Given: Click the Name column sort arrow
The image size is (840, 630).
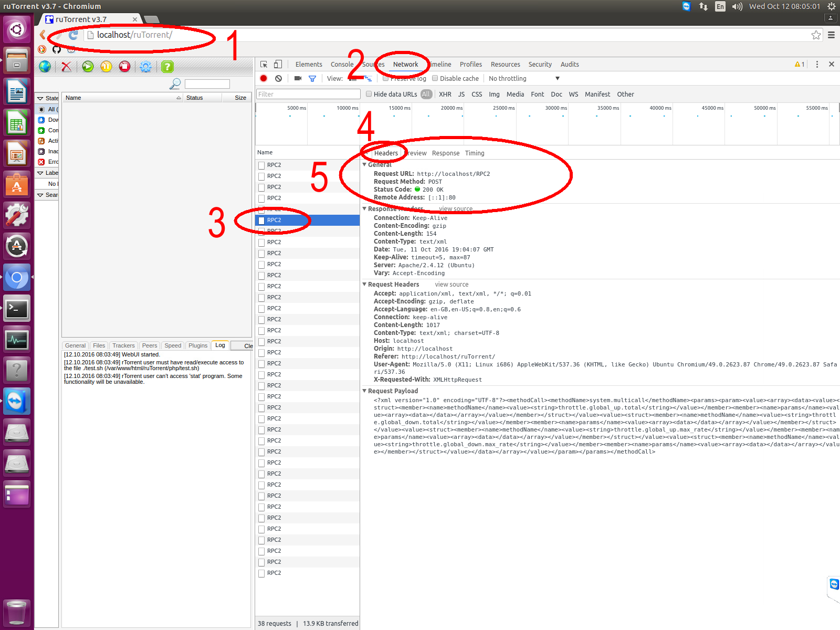Looking at the screenshot, I should [x=178, y=98].
